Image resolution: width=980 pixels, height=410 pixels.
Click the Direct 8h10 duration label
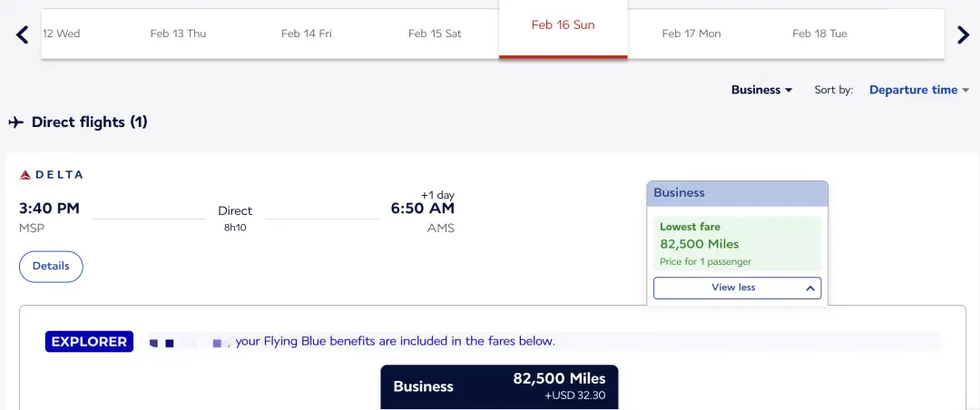pos(235,218)
